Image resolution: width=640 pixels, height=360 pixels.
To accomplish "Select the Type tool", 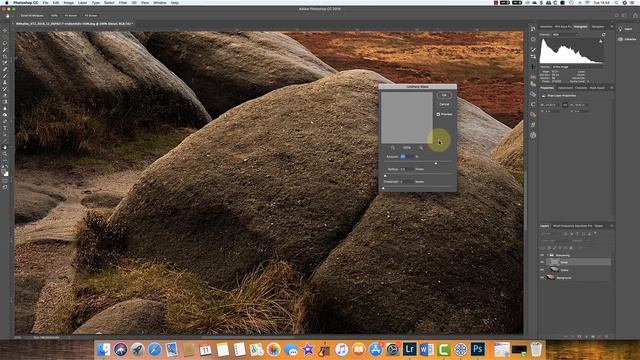I will tap(5, 128).
